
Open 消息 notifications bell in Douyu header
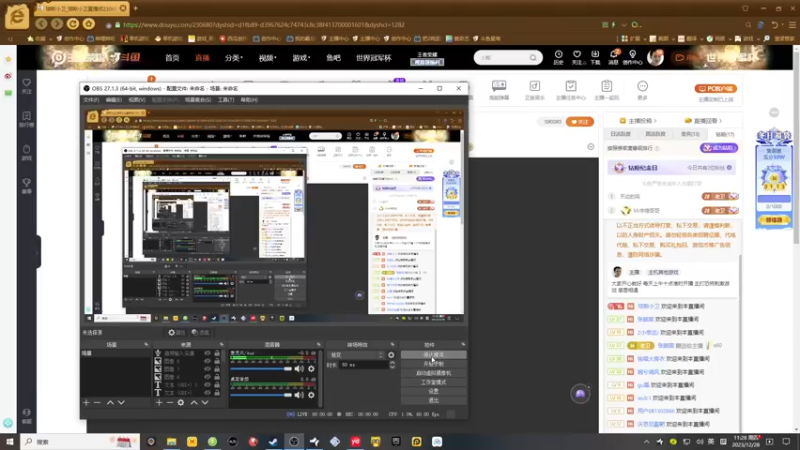click(x=613, y=57)
